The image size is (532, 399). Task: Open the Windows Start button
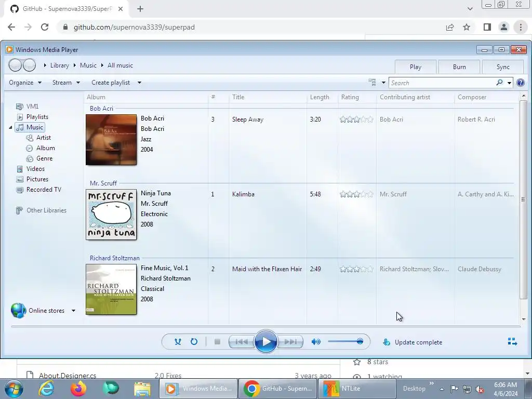point(14,389)
